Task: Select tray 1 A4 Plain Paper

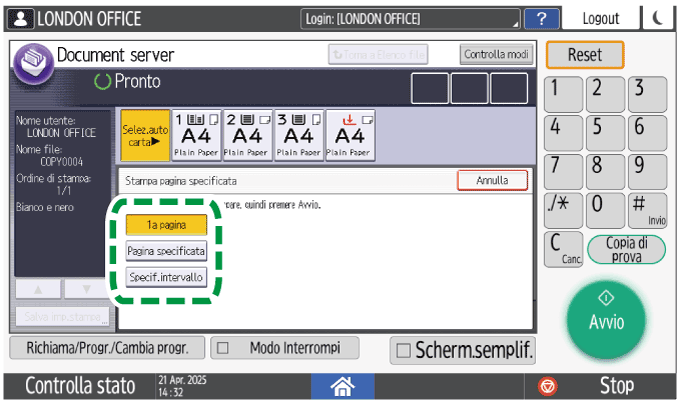Action: (196, 135)
